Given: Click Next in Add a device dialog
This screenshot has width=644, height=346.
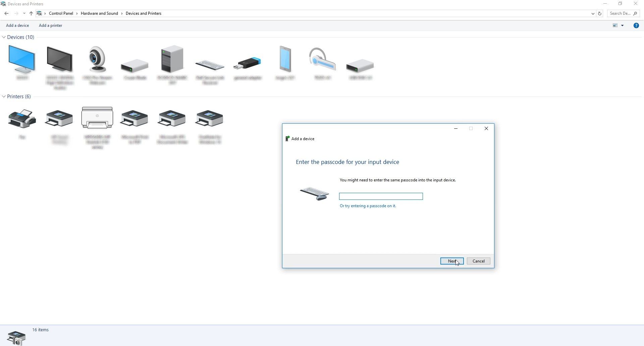Looking at the screenshot, I should (x=452, y=261).
